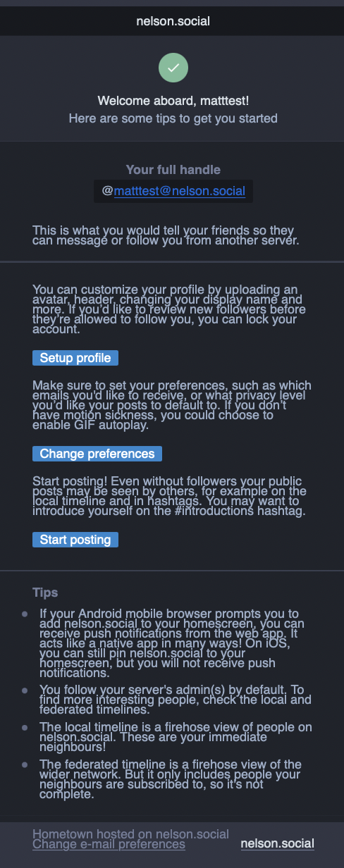The image size is (344, 868).
Task: Click the paragraph mentioning the #introductions hashtag
Action: [x=170, y=496]
